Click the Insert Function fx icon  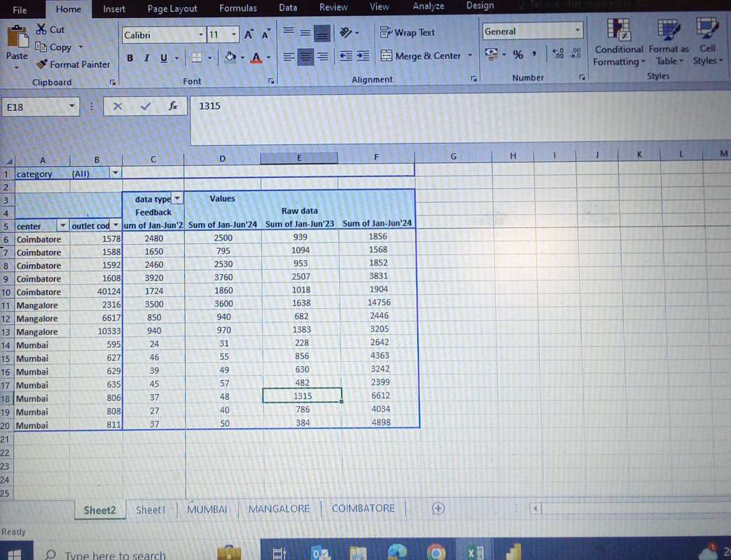[173, 106]
